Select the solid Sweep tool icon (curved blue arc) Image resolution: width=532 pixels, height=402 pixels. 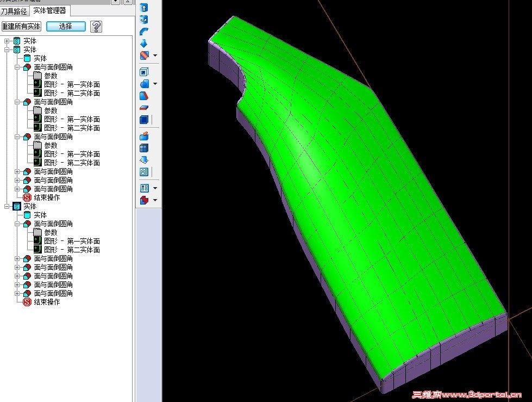point(144,31)
